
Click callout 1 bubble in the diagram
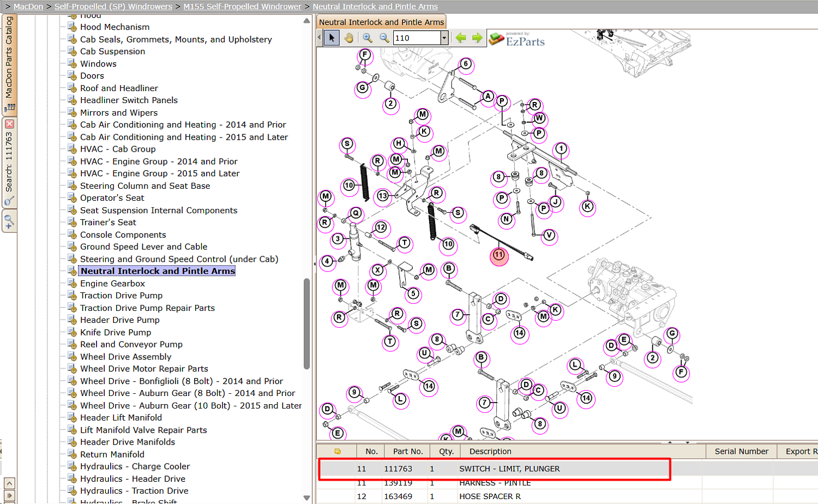pos(561,149)
